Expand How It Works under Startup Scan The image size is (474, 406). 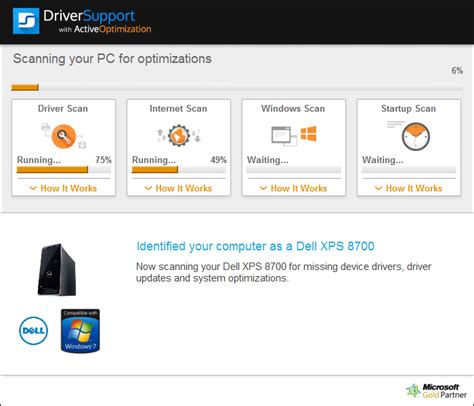click(x=409, y=188)
